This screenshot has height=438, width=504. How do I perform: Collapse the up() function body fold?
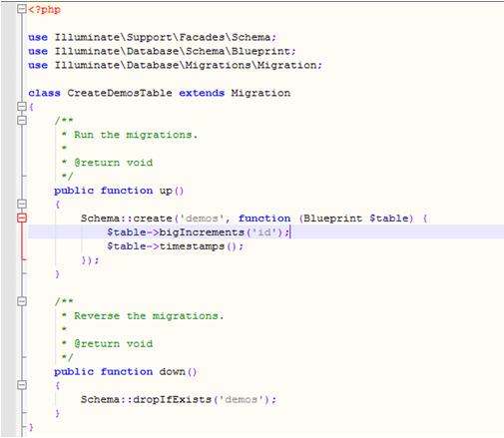pos(22,204)
